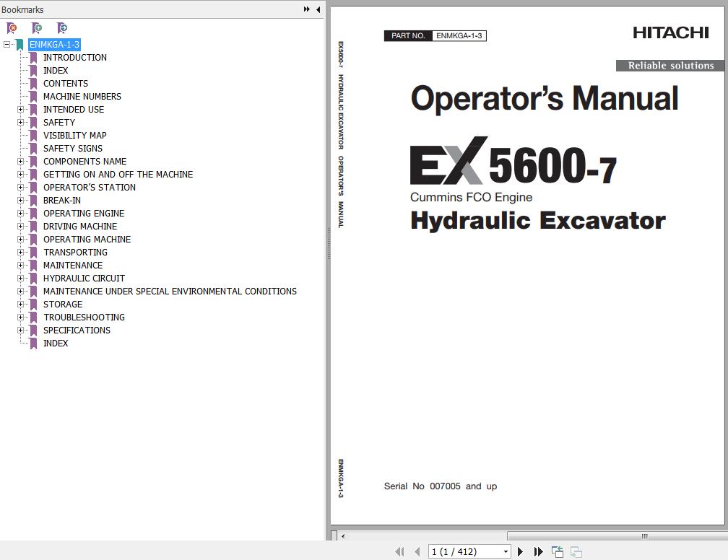Jump to the last page of the document

(538, 551)
